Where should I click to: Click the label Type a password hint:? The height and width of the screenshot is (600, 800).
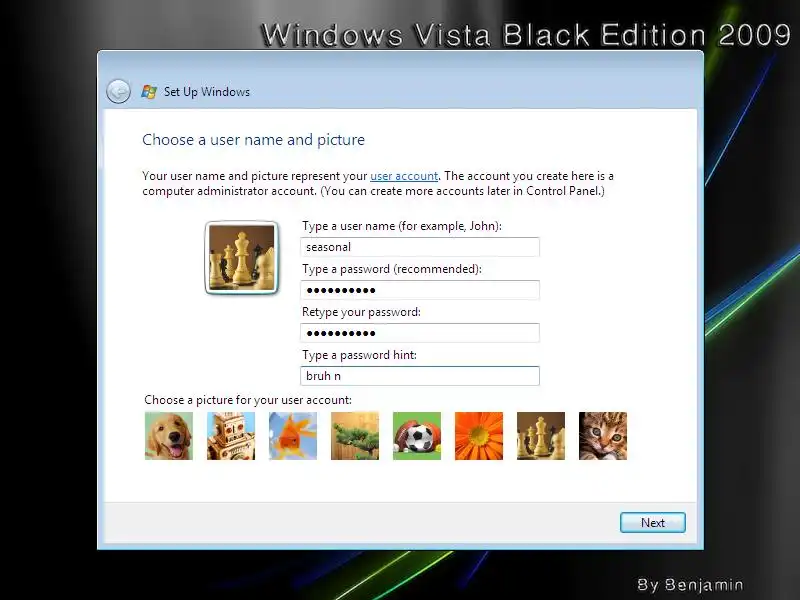[359, 355]
